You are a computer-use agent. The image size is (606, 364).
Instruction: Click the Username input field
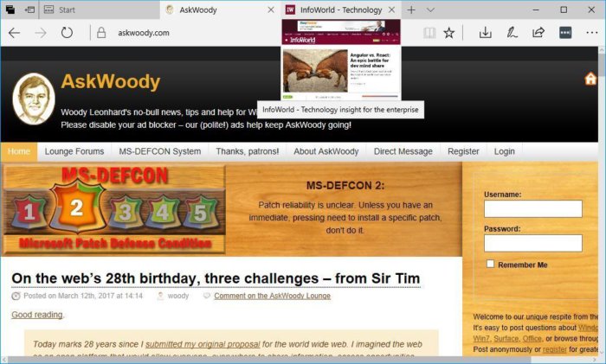(x=533, y=209)
